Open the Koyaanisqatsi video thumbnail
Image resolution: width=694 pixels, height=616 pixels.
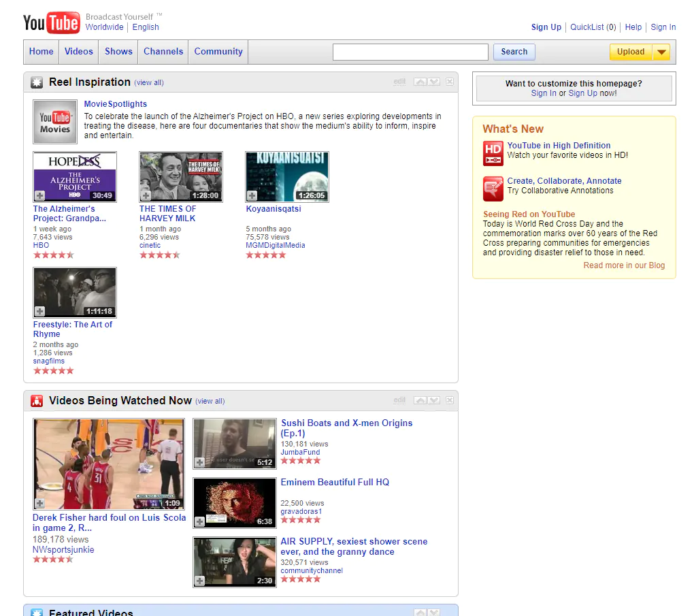287,177
